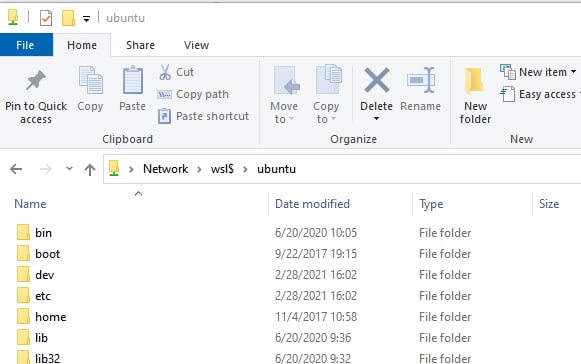
Task: Select the lib folder icon
Action: [23, 338]
